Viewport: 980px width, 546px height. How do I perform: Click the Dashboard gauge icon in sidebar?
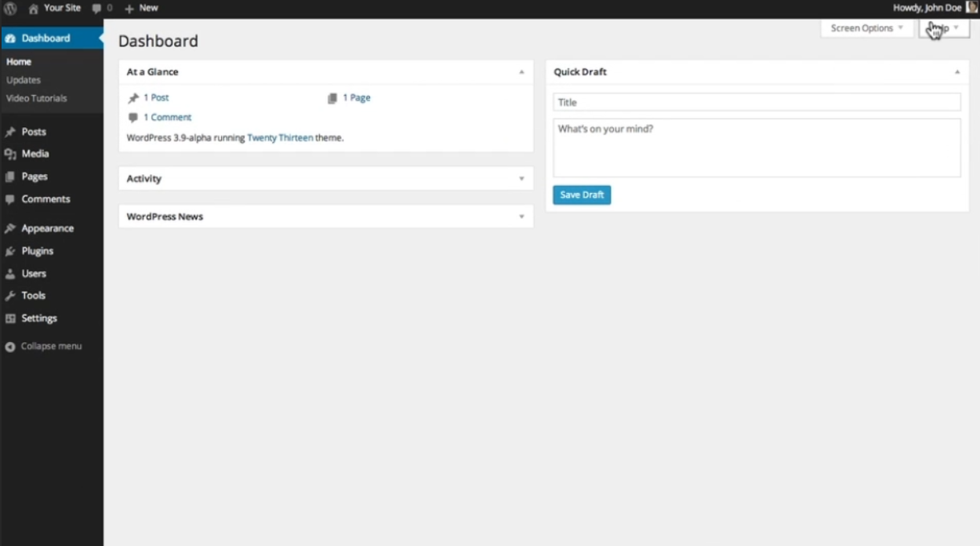click(10, 38)
